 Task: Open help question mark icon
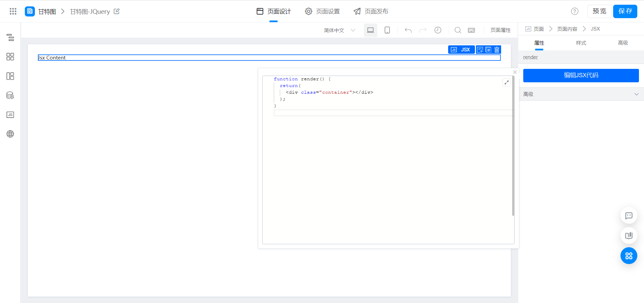coord(575,11)
